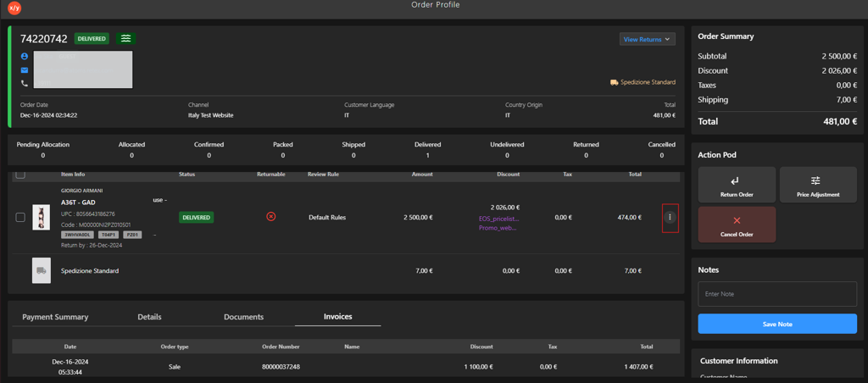Click the Italy Test Website channel value
Screen dimensions: 868x383
[211, 116]
